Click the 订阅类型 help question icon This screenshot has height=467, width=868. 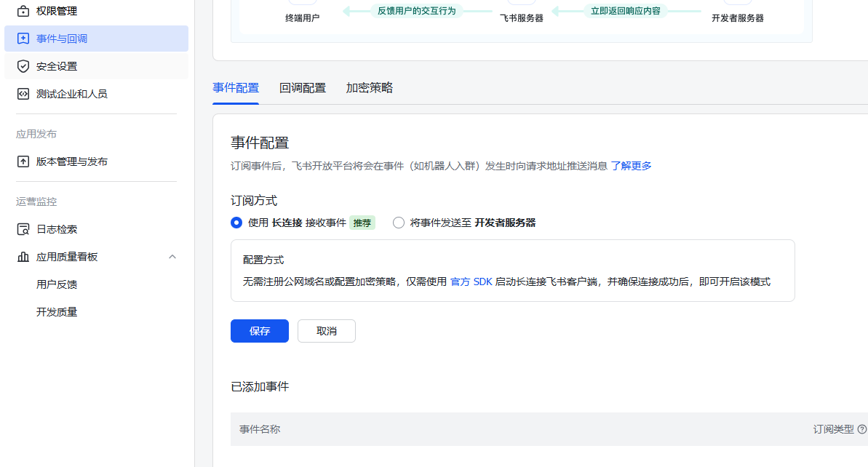coord(862,429)
